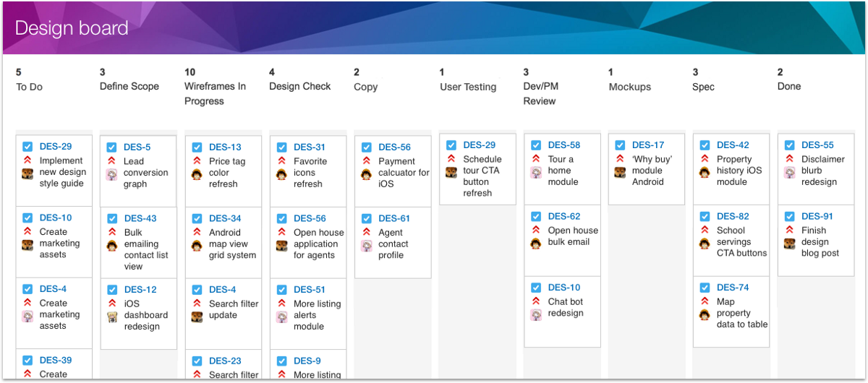This screenshot has width=868, height=383.
Task: Click avatar on More listing alerts module card
Action: (281, 317)
